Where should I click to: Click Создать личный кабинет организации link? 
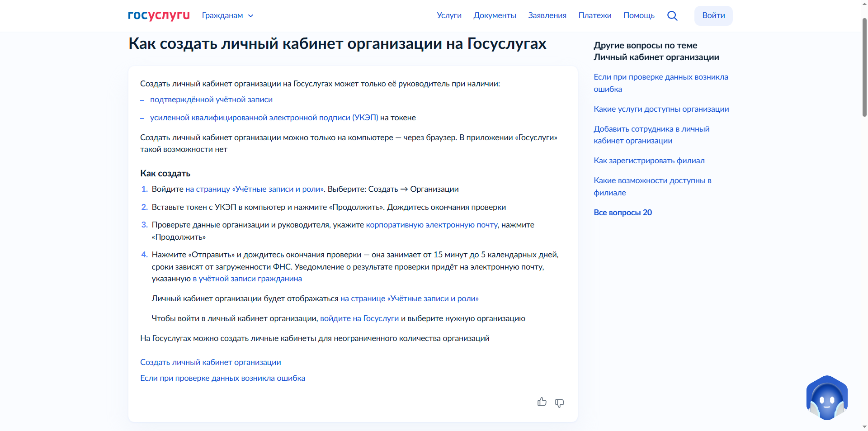tap(211, 362)
